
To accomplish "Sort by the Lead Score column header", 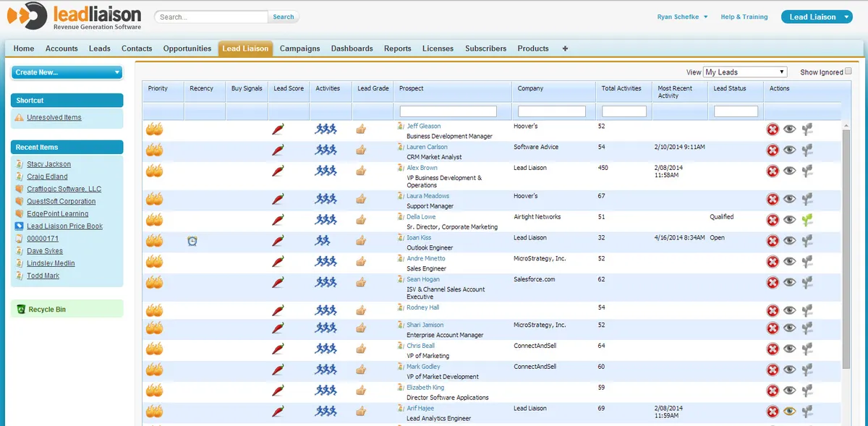I will pyautogui.click(x=289, y=88).
